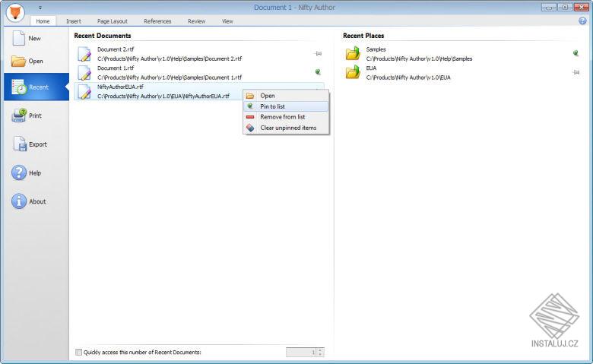Choose Clear unpinned items in context menu
The height and width of the screenshot is (364, 593).
[x=286, y=128]
